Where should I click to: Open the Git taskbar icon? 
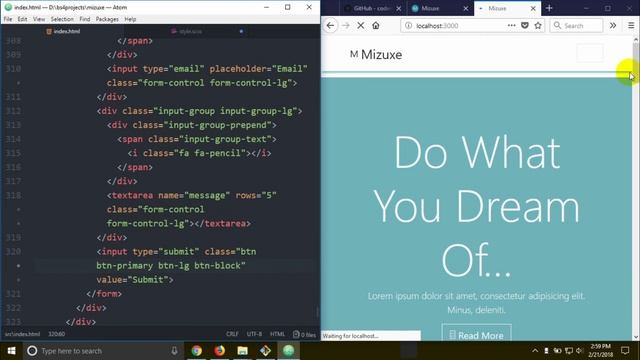(265, 351)
